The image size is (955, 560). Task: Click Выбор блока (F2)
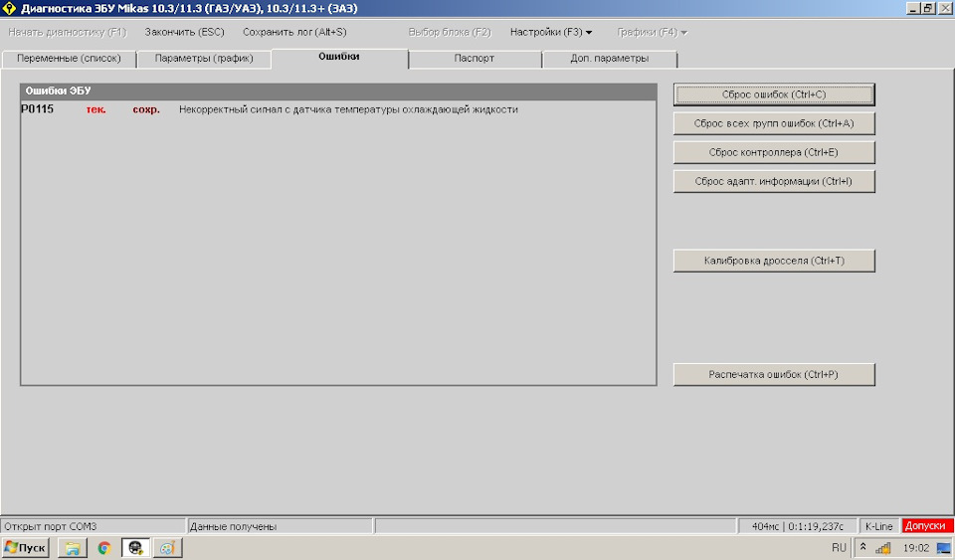pos(450,32)
